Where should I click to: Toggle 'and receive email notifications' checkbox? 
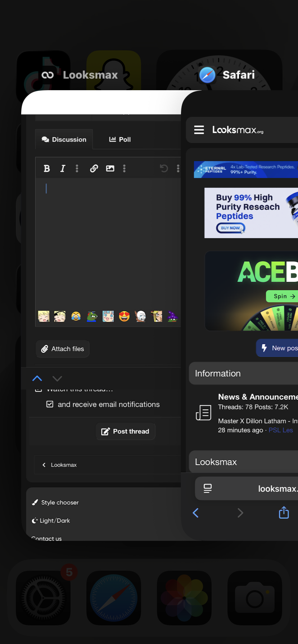[x=50, y=404]
